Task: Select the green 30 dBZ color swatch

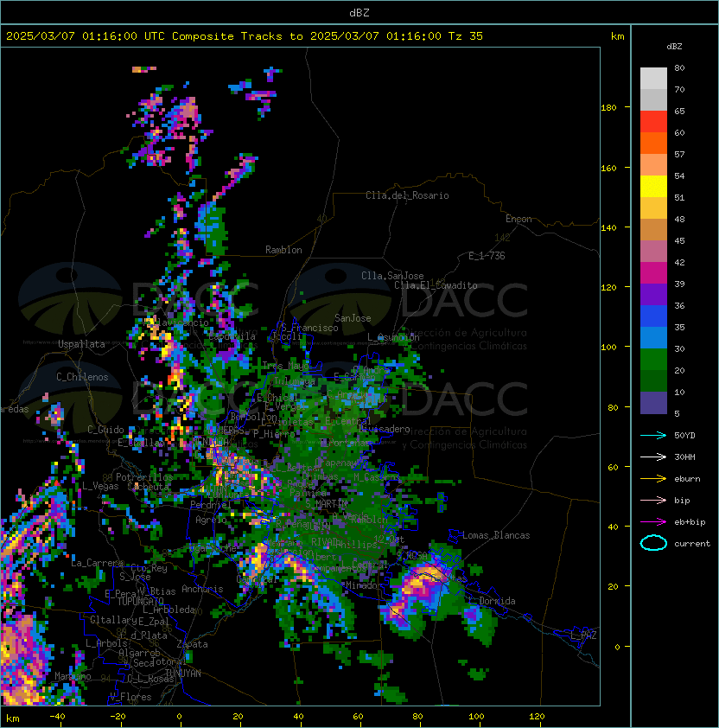Action: click(x=653, y=360)
